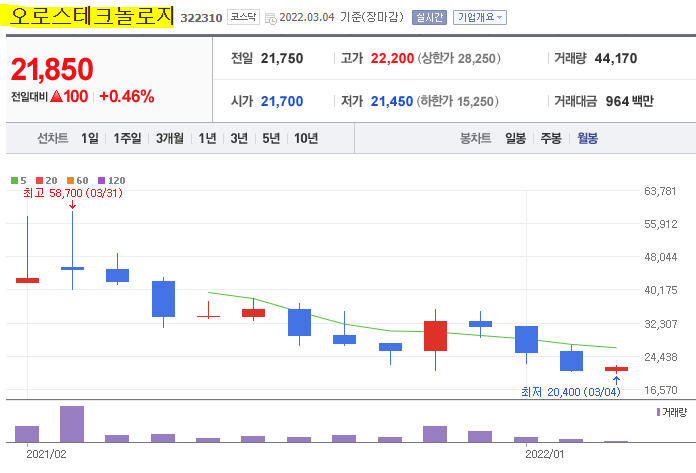Select the 10년 line chart tab
The width and height of the screenshot is (696, 473).
(306, 138)
